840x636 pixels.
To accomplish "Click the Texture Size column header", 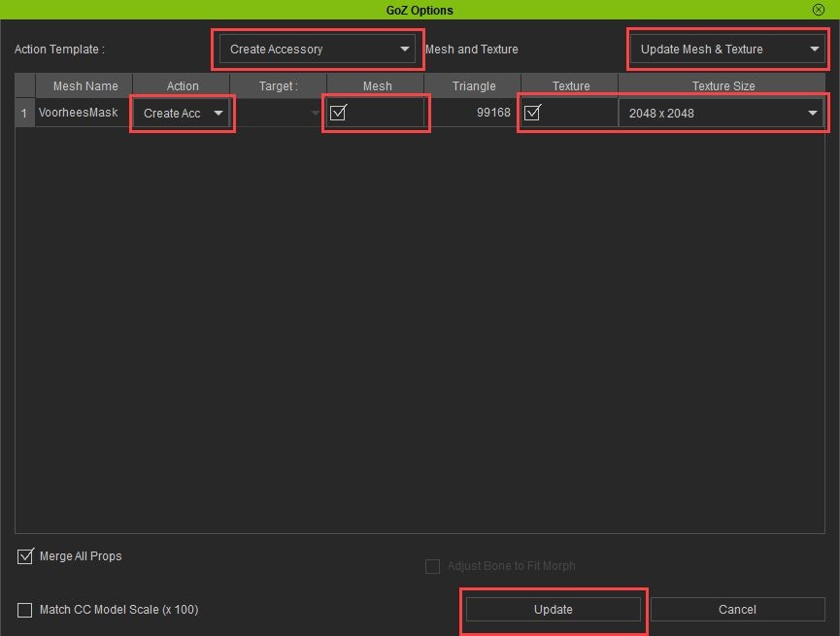I will 722,85.
